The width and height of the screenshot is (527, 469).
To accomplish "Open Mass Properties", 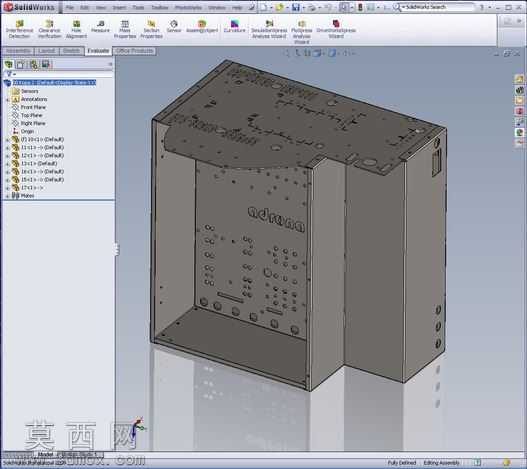I will tap(125, 29).
